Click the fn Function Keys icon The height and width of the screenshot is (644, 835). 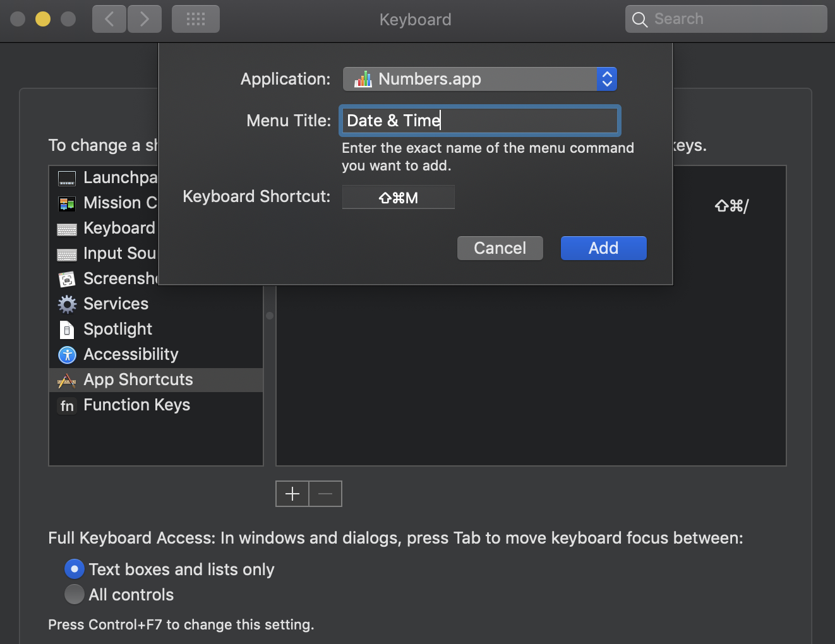67,405
